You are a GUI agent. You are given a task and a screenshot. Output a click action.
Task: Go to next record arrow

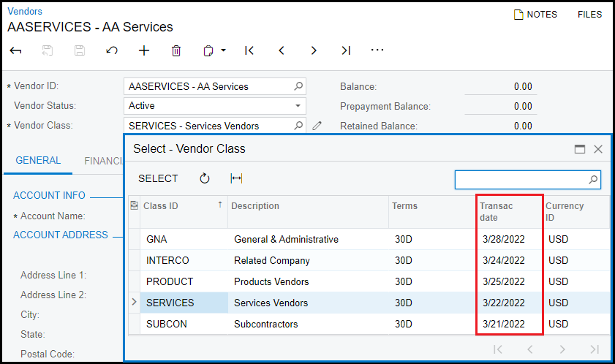[314, 50]
